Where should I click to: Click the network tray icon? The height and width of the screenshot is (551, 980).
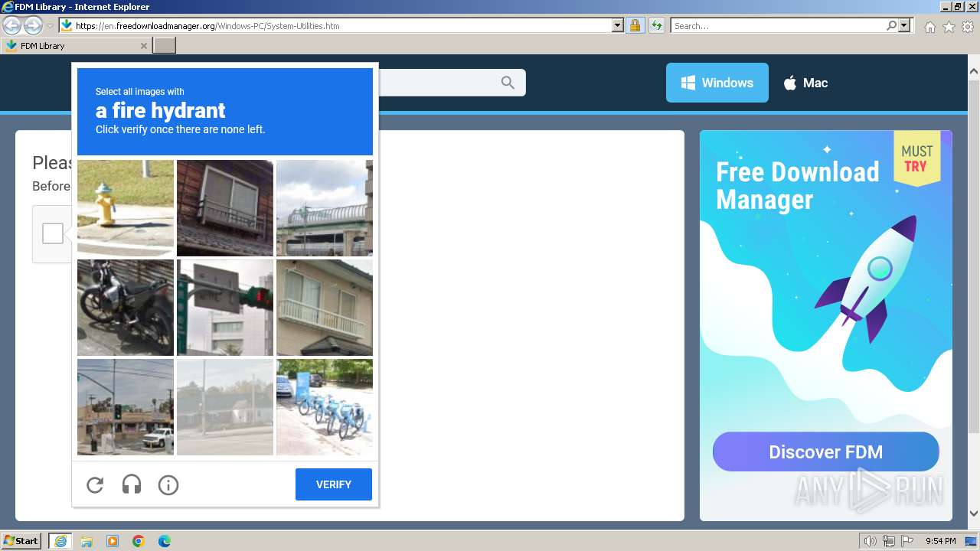(889, 541)
